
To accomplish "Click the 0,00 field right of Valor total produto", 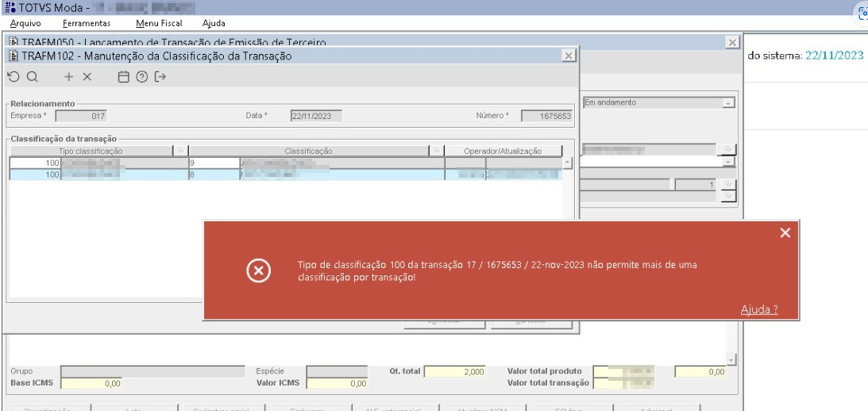I will click(700, 372).
